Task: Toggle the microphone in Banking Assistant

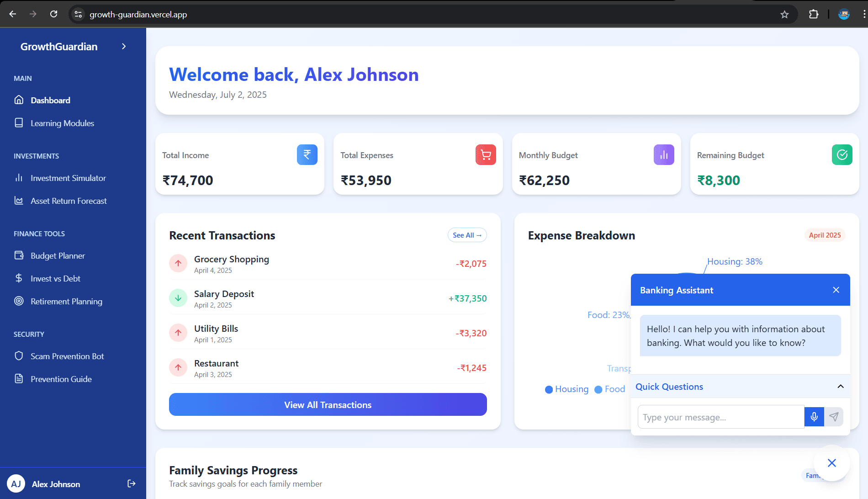Action: coord(814,417)
